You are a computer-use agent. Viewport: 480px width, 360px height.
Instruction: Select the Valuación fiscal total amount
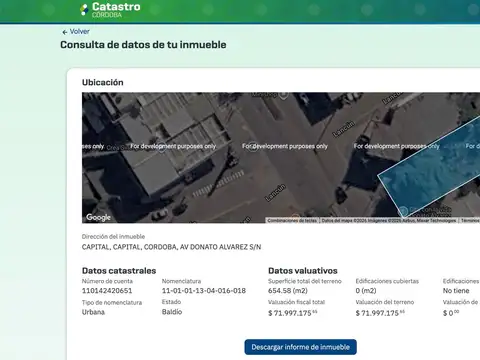293,313
